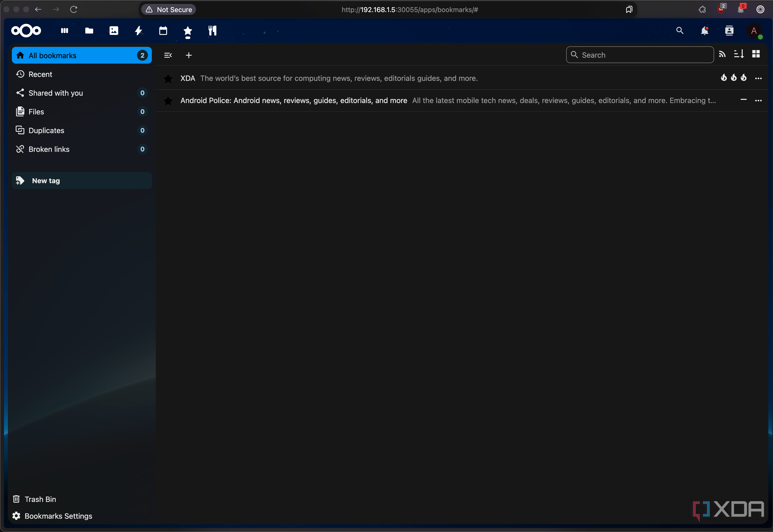Open Shared with you section
The image size is (773, 532).
coord(82,93)
